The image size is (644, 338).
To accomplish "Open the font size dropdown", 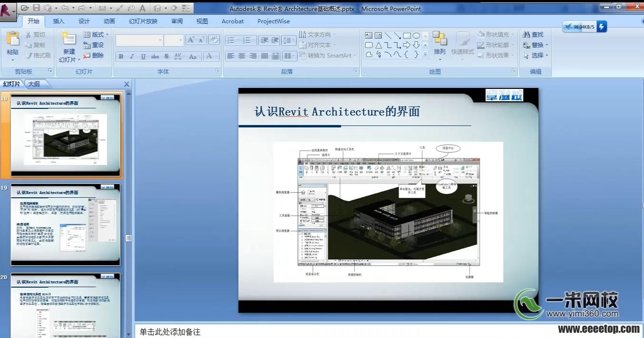I will pos(180,40).
